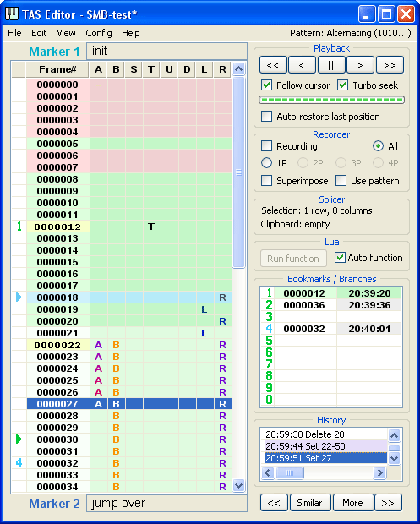Click the piano roll scroll up arrow
Screen dimensions: 420x524
click(238, 69)
